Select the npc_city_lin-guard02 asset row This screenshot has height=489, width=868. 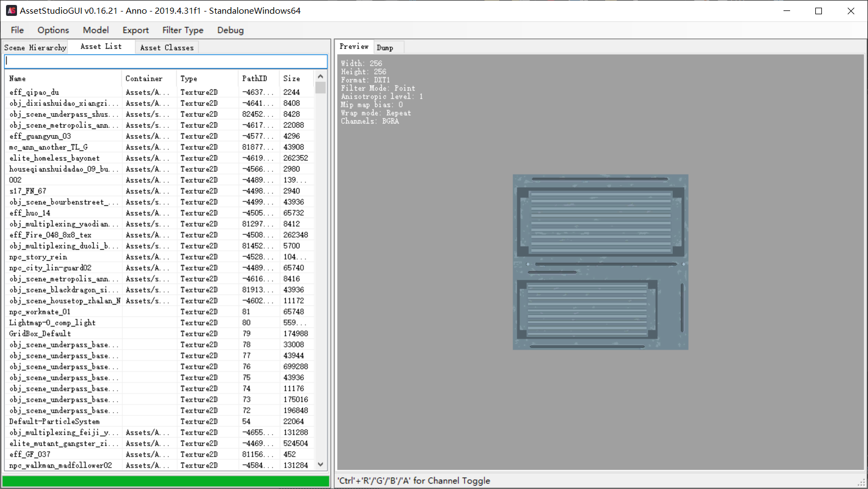pyautogui.click(x=159, y=268)
